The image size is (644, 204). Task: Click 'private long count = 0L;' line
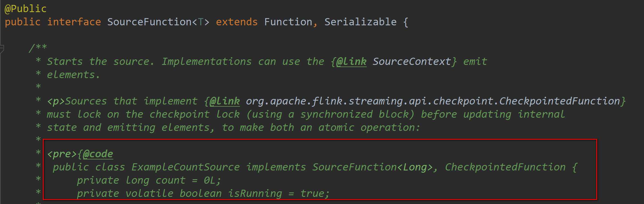point(149,180)
